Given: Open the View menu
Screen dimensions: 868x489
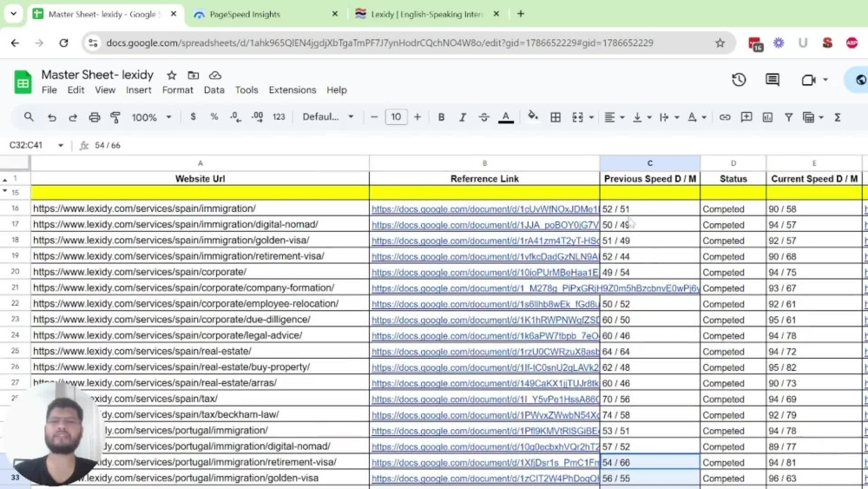Looking at the screenshot, I should pyautogui.click(x=105, y=90).
